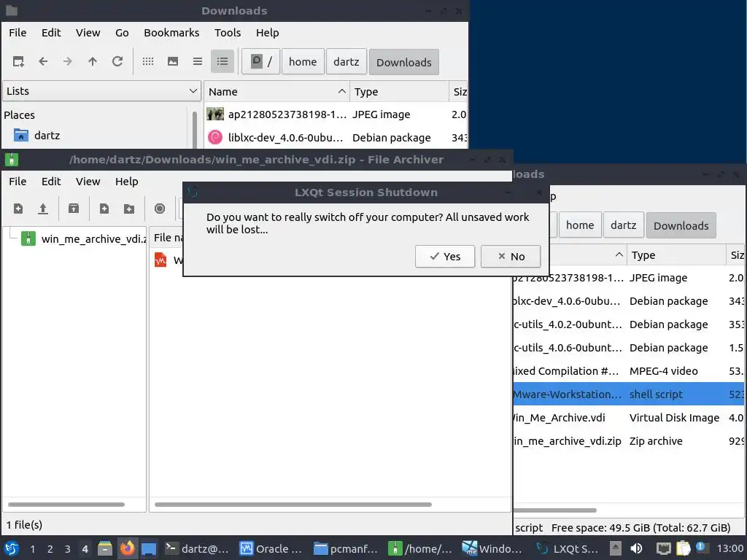Screen dimensions: 747x560
Task: Select win_me_archive_vdi.zip Zip archive row
Action: (630, 441)
